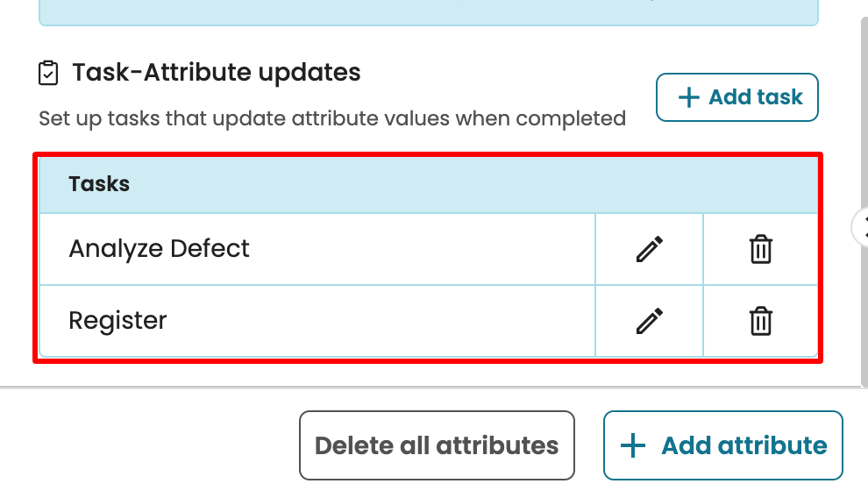
Task: Click the Tasks column header text
Action: (x=99, y=184)
